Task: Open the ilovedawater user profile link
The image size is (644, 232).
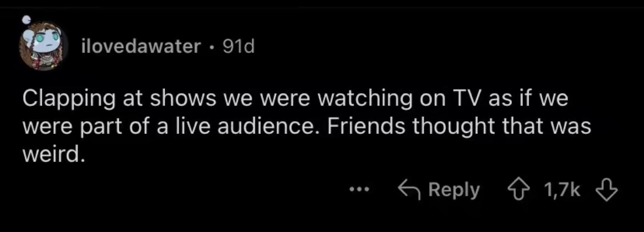Action: tap(140, 48)
